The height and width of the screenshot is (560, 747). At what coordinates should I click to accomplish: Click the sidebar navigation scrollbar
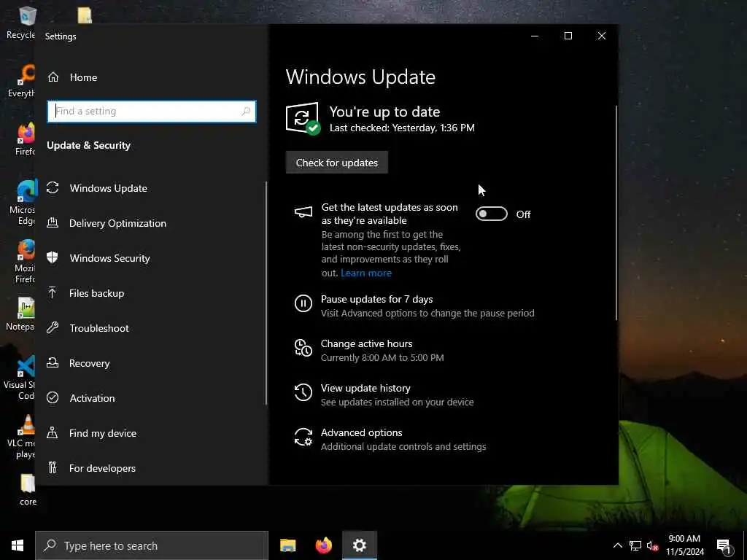pos(266,293)
